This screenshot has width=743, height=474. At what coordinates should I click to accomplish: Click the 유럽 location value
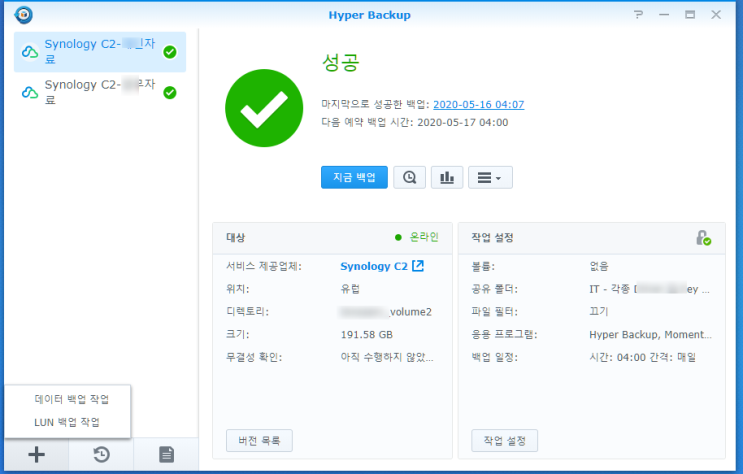click(350, 289)
